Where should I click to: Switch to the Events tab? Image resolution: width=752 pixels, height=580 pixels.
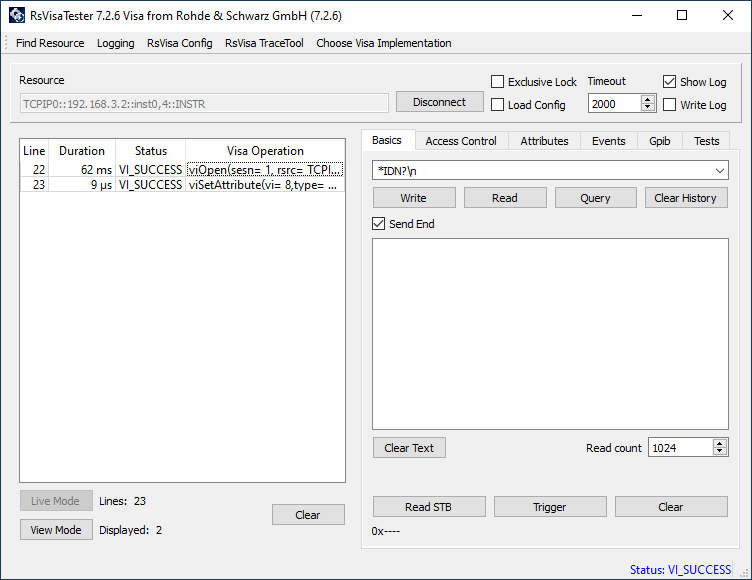tap(609, 141)
